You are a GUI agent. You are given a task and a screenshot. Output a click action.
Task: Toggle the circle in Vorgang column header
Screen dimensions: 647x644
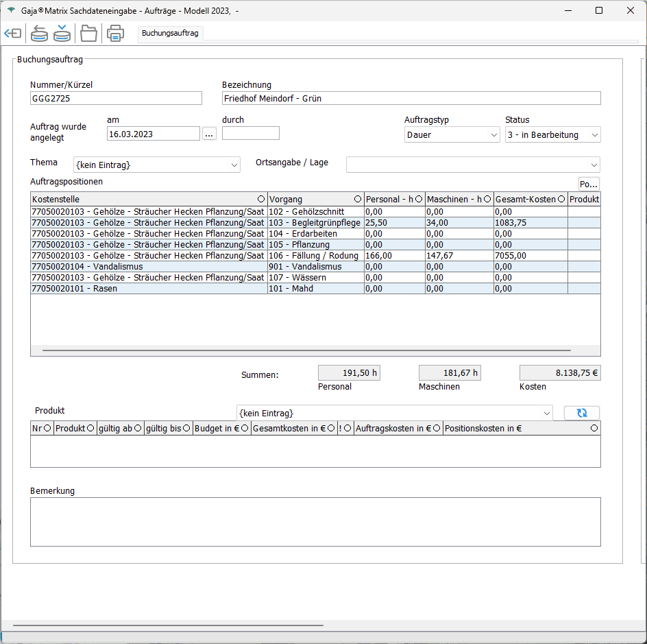357,200
